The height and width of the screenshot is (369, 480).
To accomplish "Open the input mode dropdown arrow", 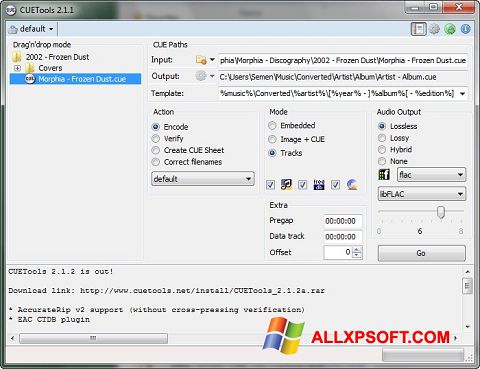I will click(212, 60).
